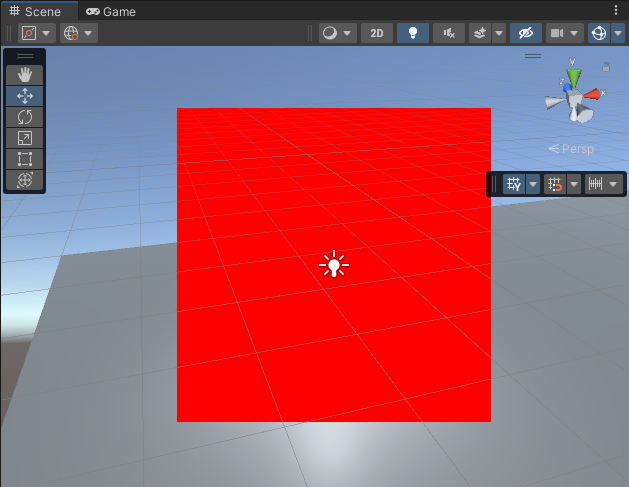Toggle scene visibility eye icon
This screenshot has width=629, height=487.
pos(525,33)
